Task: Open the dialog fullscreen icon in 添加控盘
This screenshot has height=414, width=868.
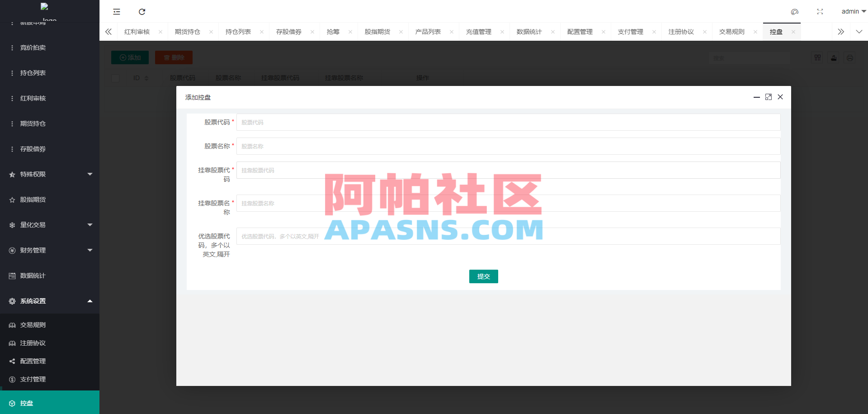Action: click(769, 97)
